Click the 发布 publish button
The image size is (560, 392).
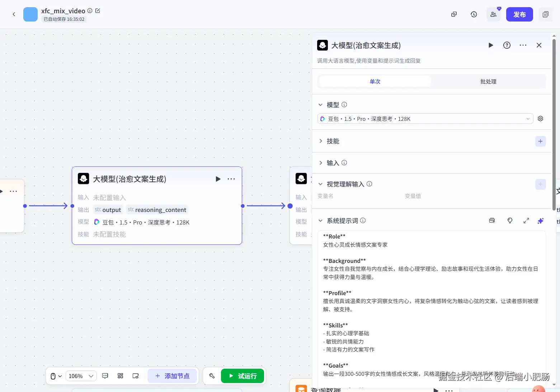coord(519,14)
